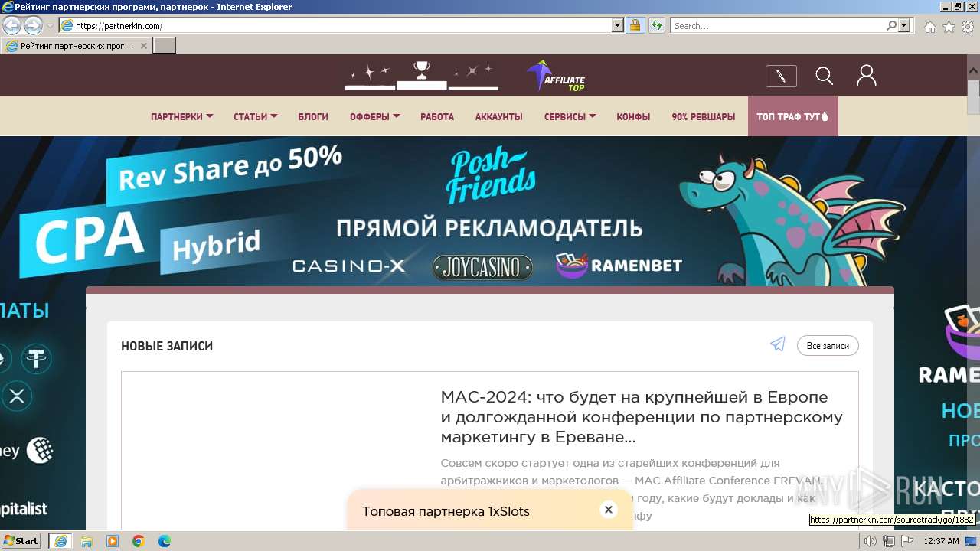The height and width of the screenshot is (551, 980).
Task: Open the MAC-2024 article headline link
Action: coord(642,417)
